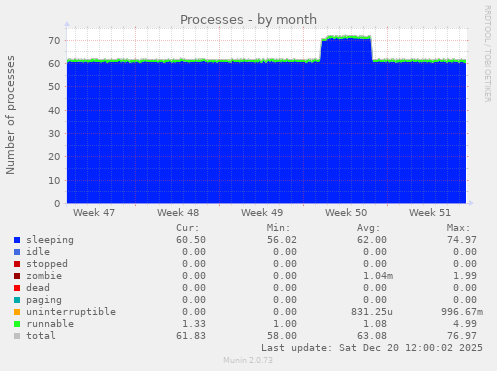Click the Week 50 process spike plateau
The image size is (497, 371).
(x=346, y=37)
